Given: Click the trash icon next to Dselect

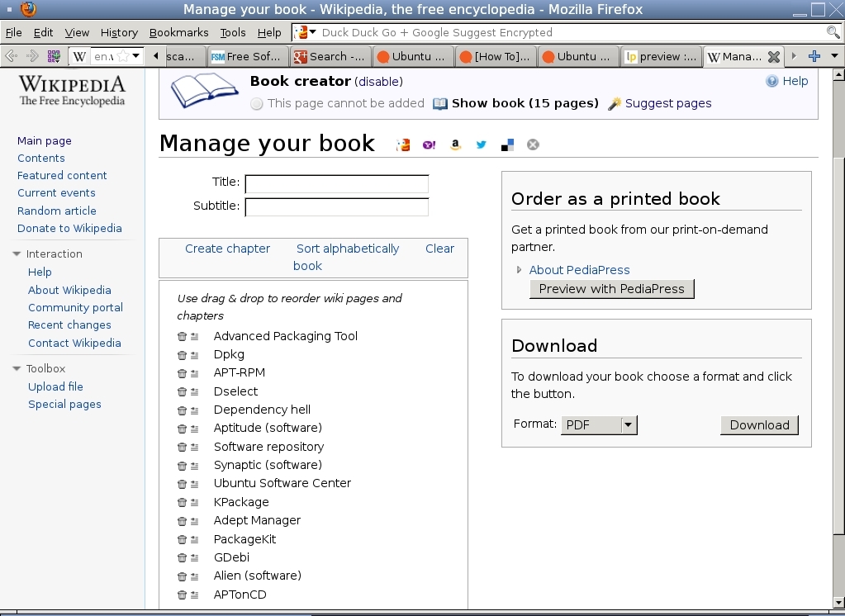Looking at the screenshot, I should click(182, 391).
